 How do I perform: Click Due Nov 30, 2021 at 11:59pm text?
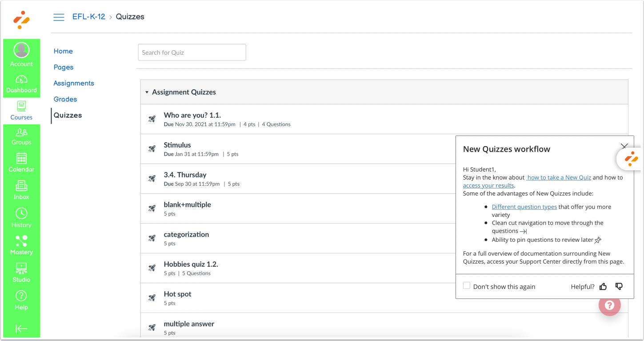click(x=200, y=124)
